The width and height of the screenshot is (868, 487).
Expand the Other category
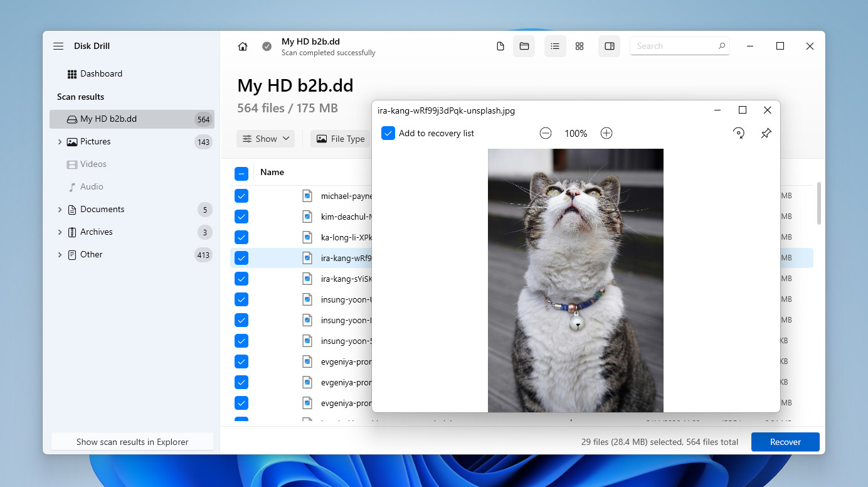click(x=60, y=255)
